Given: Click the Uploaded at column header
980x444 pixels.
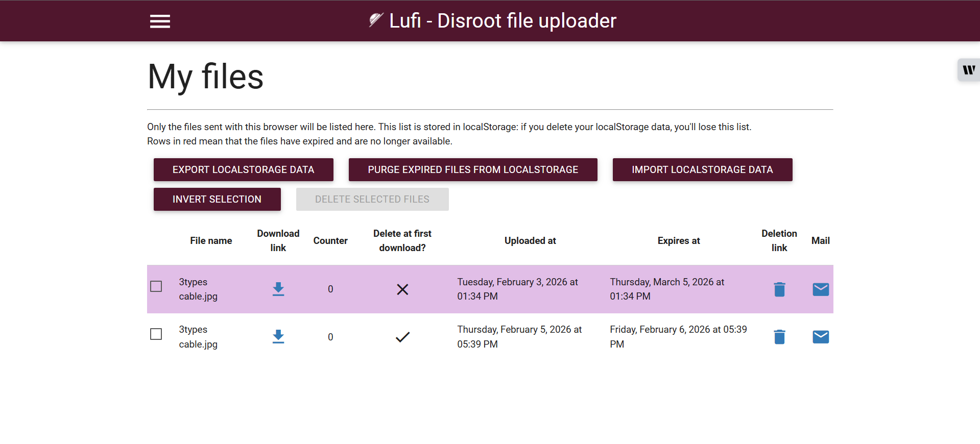Looking at the screenshot, I should [530, 240].
